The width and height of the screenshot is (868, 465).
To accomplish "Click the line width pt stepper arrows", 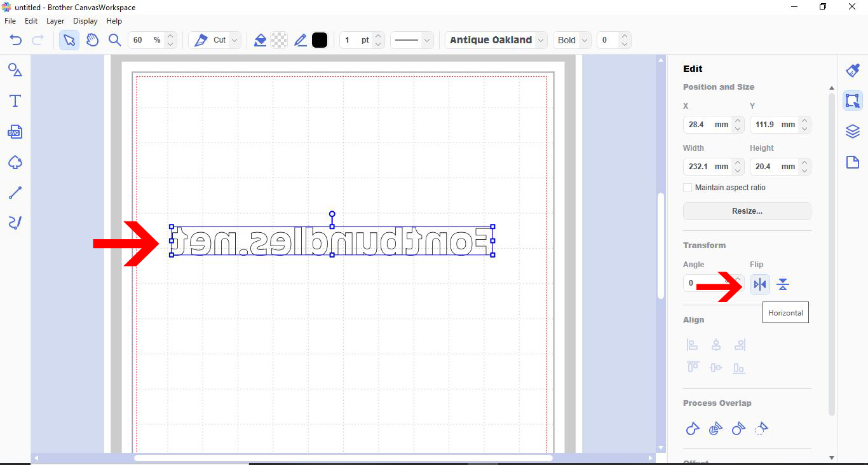I will 378,40.
